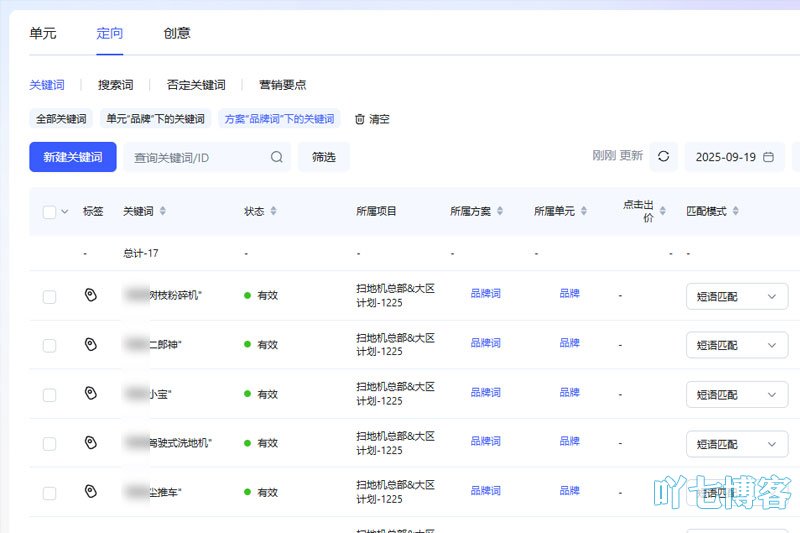Open 品牌 unit link in 尘推车 row

click(569, 491)
